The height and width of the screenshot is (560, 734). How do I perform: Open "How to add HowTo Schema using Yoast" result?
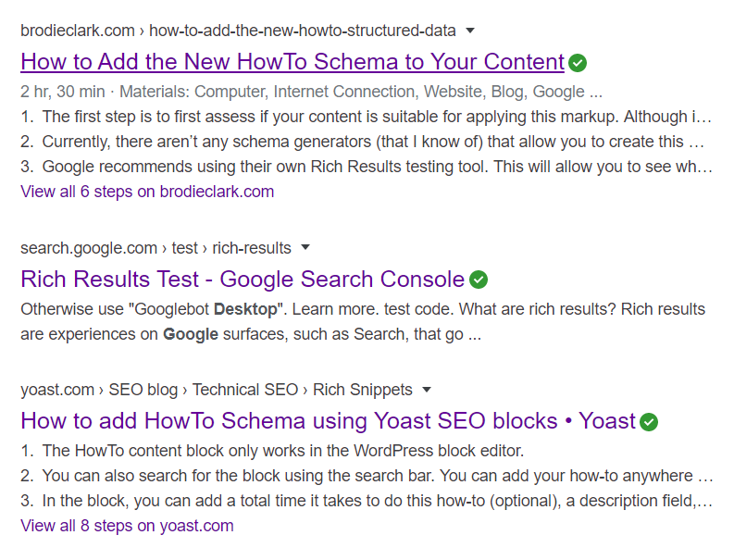pyautogui.click(x=328, y=421)
